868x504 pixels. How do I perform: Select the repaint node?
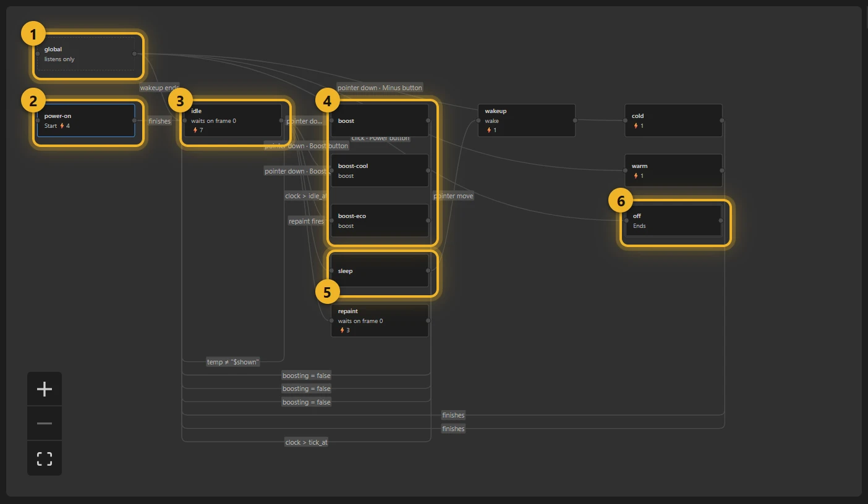tap(380, 321)
